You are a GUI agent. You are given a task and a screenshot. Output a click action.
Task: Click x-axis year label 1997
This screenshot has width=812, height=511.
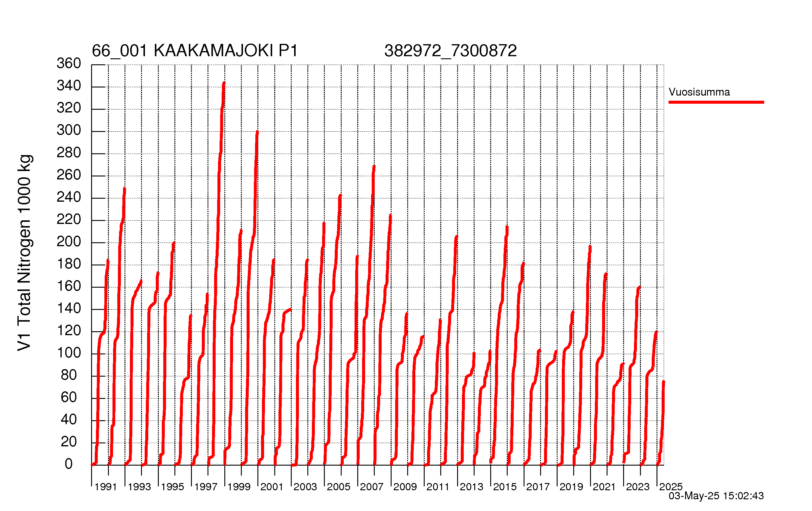[206, 487]
